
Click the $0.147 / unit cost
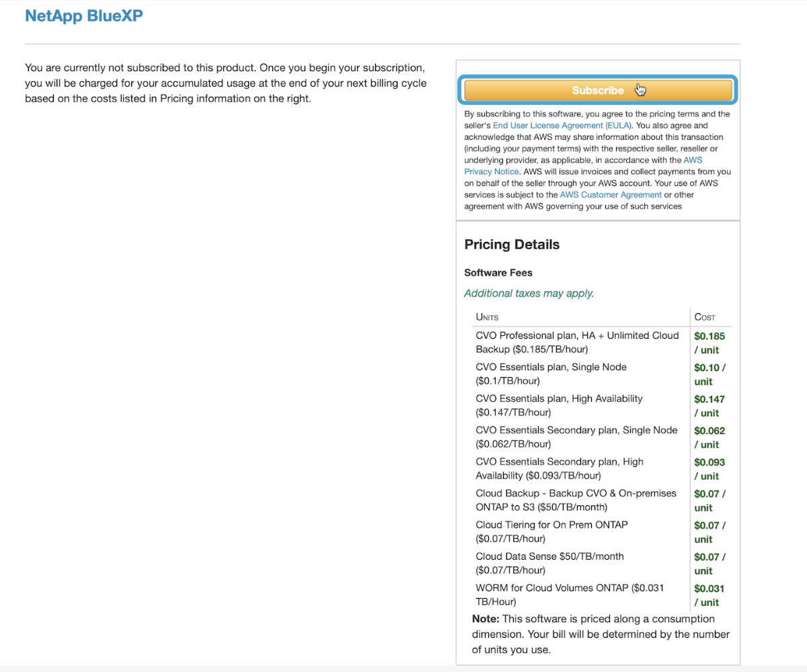coord(709,406)
